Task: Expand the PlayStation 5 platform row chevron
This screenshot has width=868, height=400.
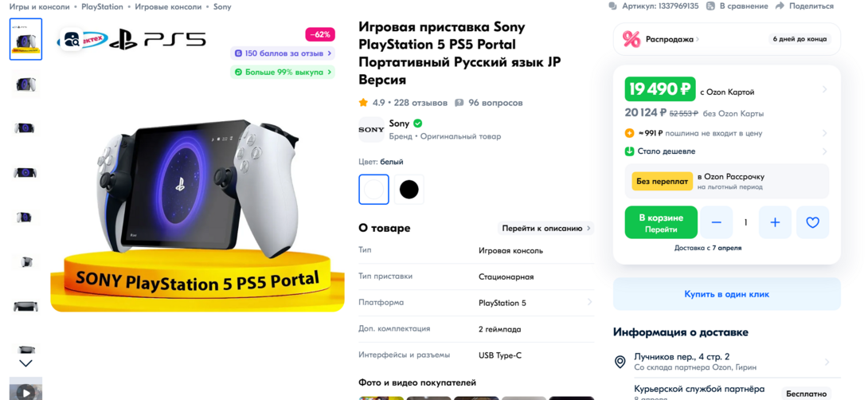Action: coord(589,303)
